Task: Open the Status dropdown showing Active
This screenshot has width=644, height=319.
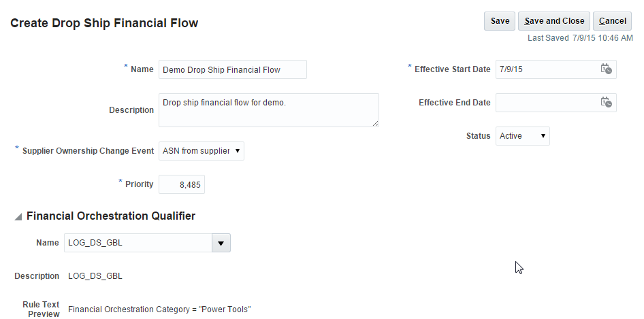Action: point(522,136)
